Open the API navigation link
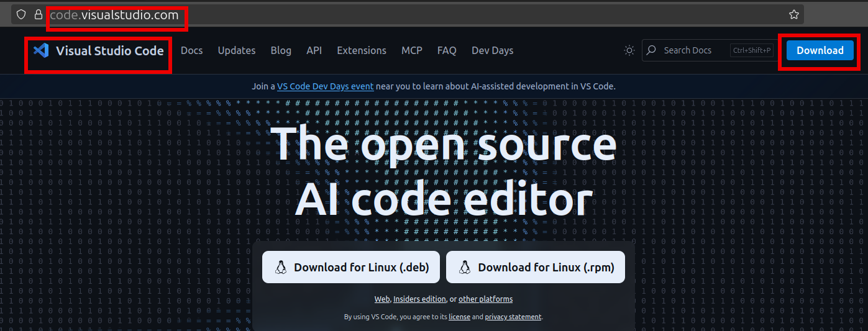This screenshot has width=868, height=331. coord(314,50)
